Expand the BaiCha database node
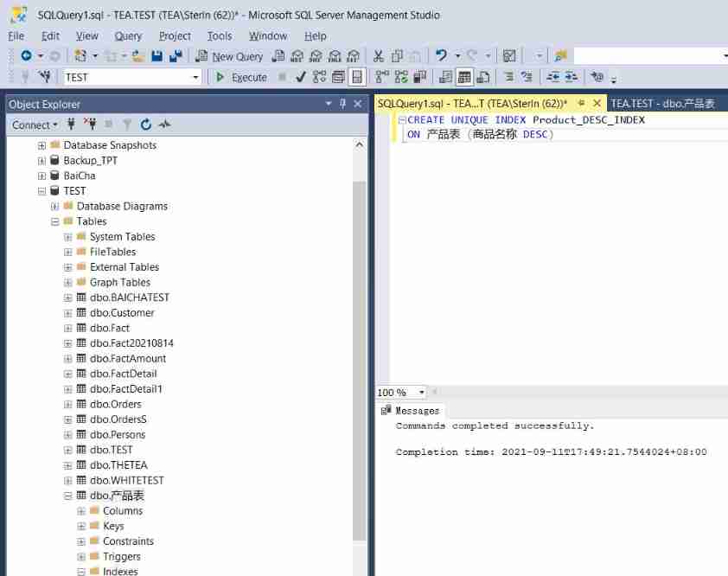The image size is (728, 576). pyautogui.click(x=42, y=176)
